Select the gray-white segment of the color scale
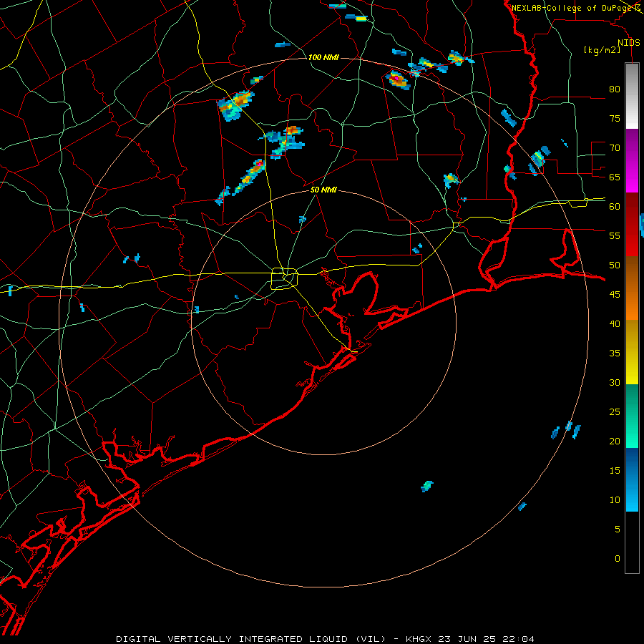The width and height of the screenshot is (644, 644). click(x=632, y=96)
